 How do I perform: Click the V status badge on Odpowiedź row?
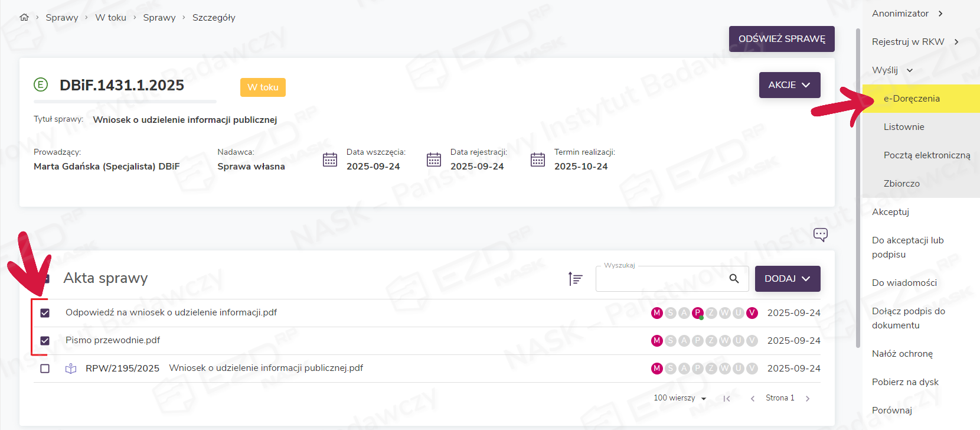coord(752,313)
